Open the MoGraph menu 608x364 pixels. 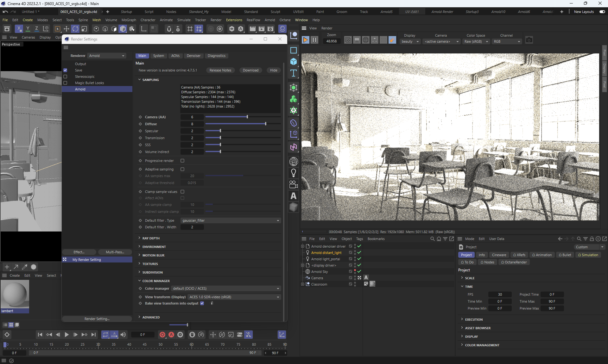(129, 20)
